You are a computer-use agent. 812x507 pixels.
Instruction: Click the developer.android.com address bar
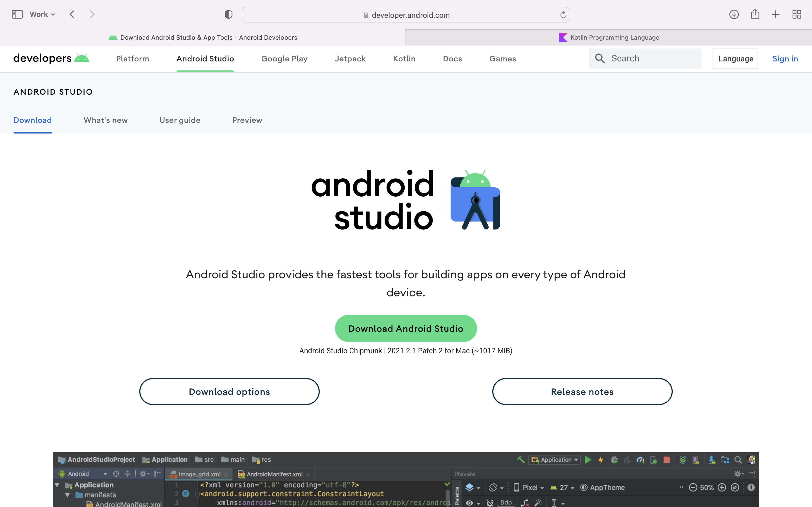click(405, 15)
